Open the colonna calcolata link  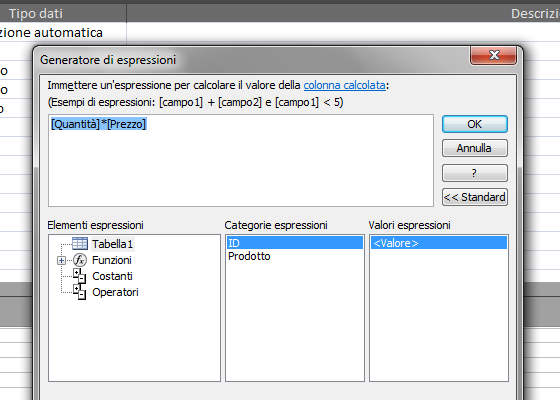(344, 85)
